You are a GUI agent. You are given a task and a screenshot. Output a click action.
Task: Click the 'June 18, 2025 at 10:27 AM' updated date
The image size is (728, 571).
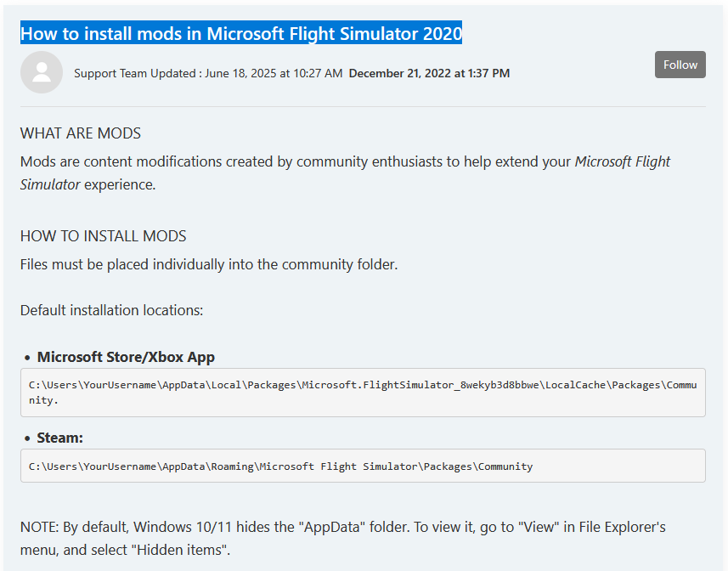pos(274,73)
